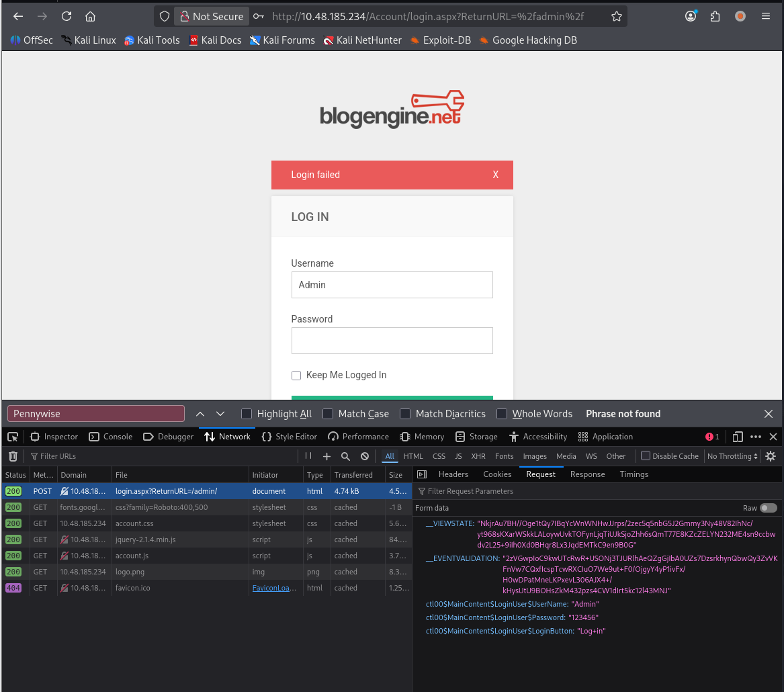The height and width of the screenshot is (692, 784).
Task: Switch to the Console tab
Action: click(111, 437)
